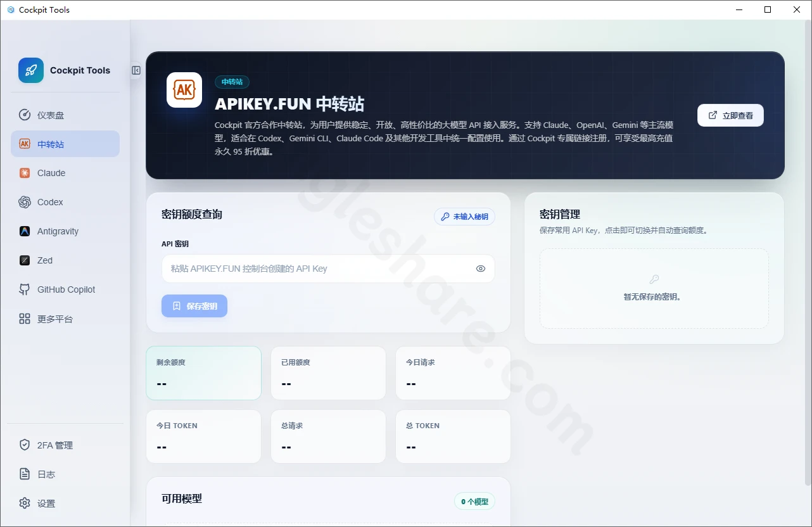
Task: Click the 中转站 badge in the banner
Action: 232,82
